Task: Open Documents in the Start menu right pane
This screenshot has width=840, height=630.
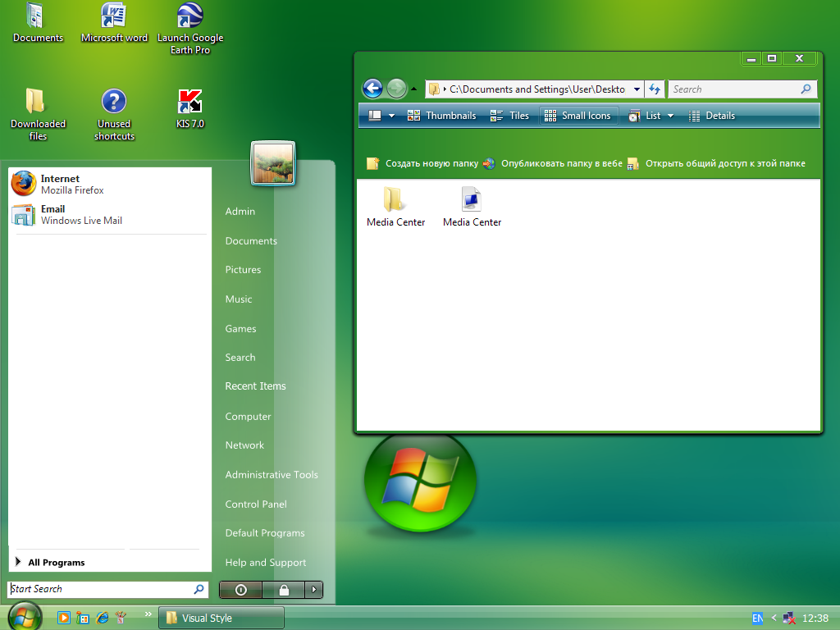Action: 251,241
